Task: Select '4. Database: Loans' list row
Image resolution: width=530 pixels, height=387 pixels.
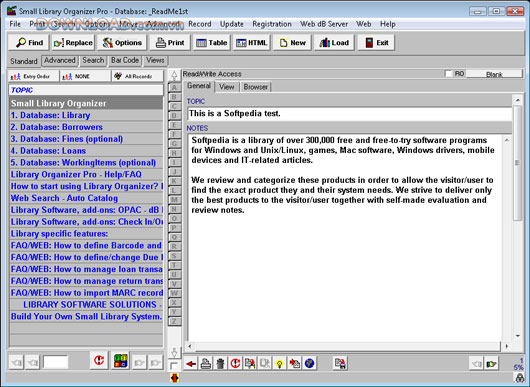Action: coord(86,151)
